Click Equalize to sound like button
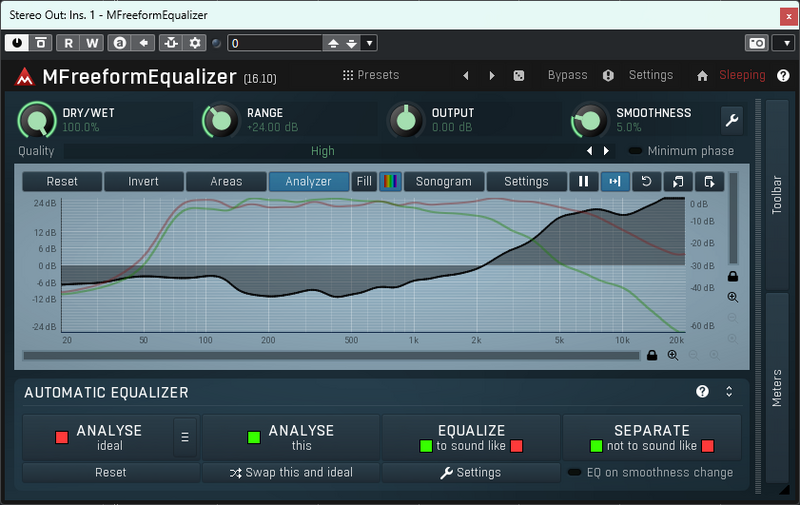Image resolution: width=800 pixels, height=505 pixels. tap(471, 438)
